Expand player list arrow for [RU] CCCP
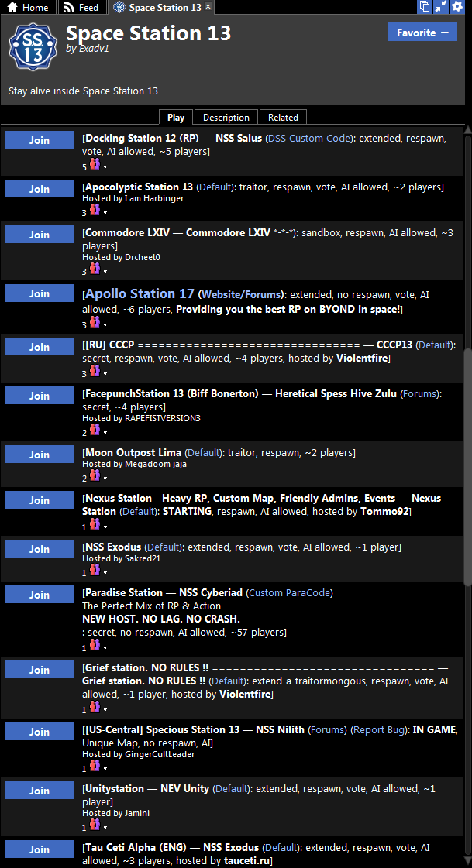 coord(105,373)
